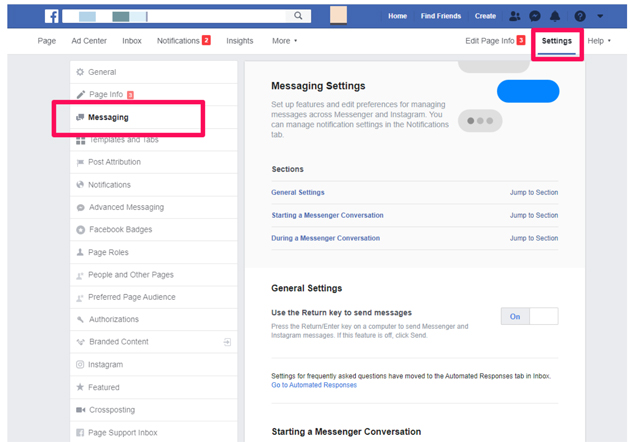Image resolution: width=630 pixels, height=442 pixels.
Task: Expand the Help dropdown
Action: [599, 41]
